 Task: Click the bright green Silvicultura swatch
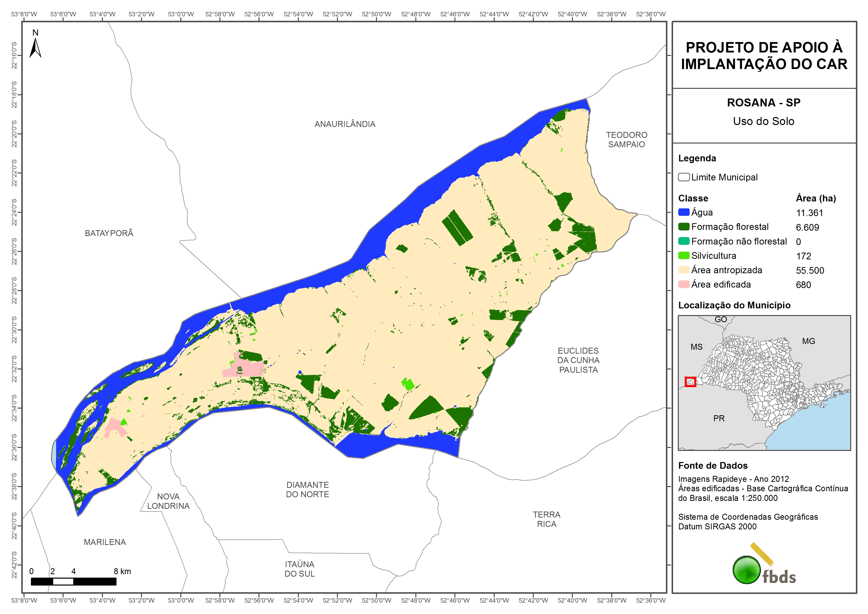click(683, 255)
